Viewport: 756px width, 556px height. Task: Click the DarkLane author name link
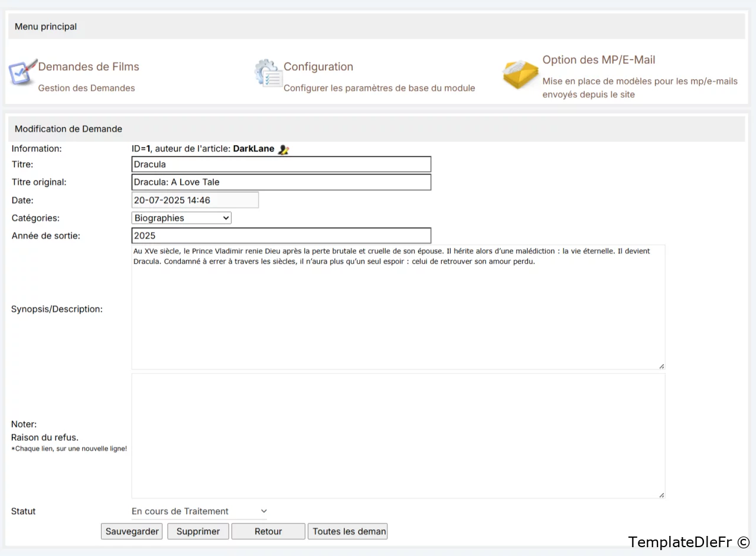coord(253,149)
